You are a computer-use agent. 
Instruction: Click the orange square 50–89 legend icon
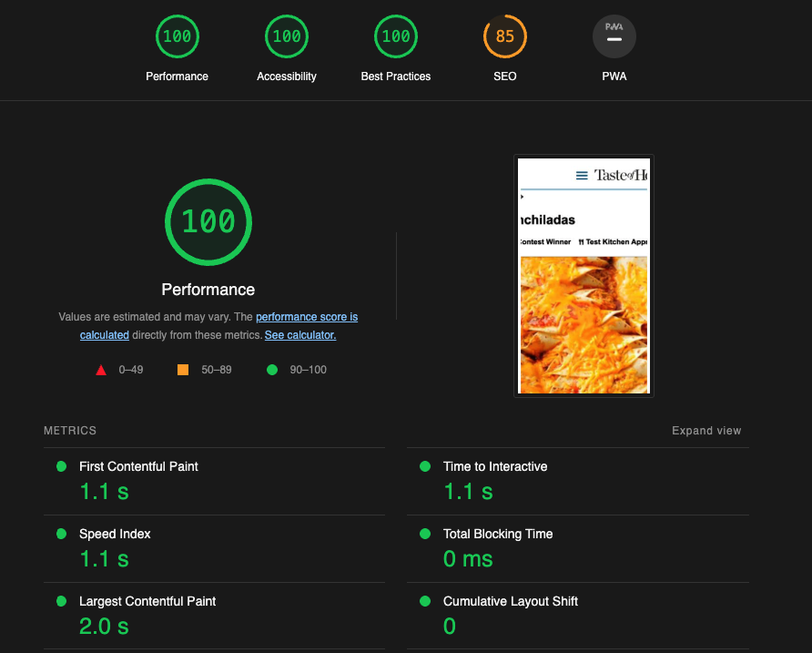tap(183, 370)
